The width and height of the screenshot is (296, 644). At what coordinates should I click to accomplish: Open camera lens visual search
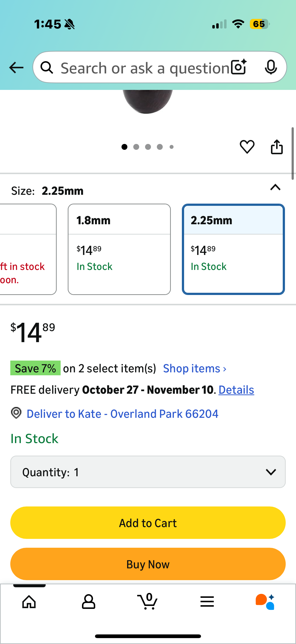[239, 67]
